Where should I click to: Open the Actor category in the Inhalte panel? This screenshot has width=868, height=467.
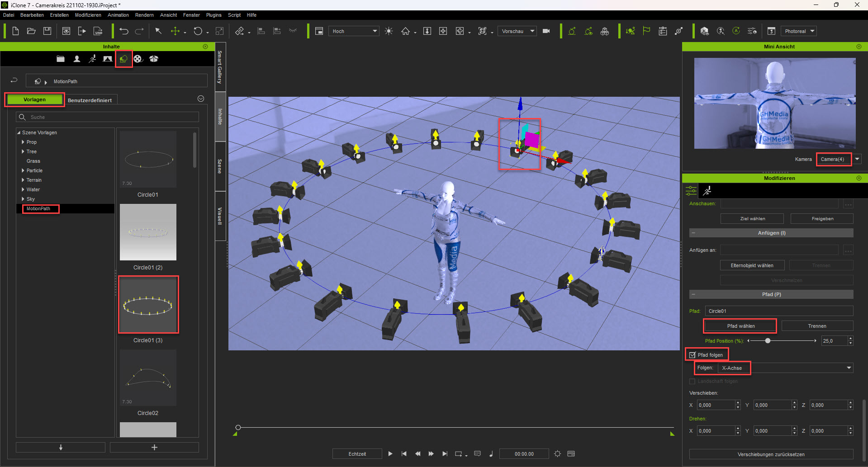pos(77,59)
